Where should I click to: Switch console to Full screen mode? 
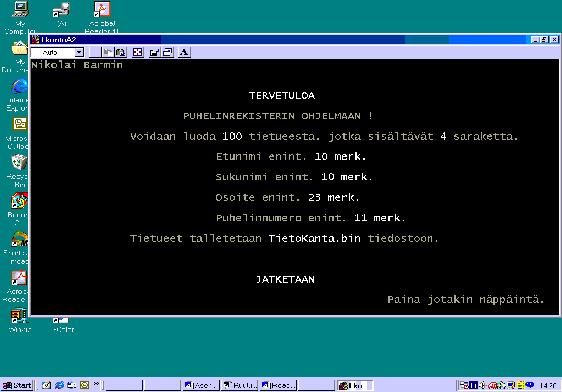[138, 52]
